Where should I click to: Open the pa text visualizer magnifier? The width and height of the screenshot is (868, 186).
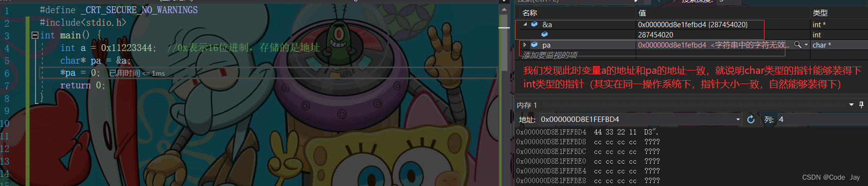tap(798, 45)
